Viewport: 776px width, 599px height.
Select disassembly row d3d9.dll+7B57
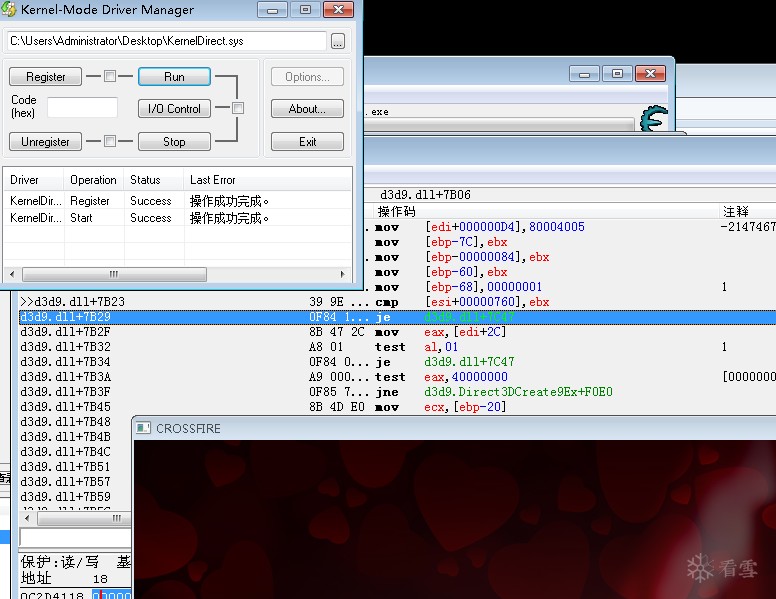point(65,482)
